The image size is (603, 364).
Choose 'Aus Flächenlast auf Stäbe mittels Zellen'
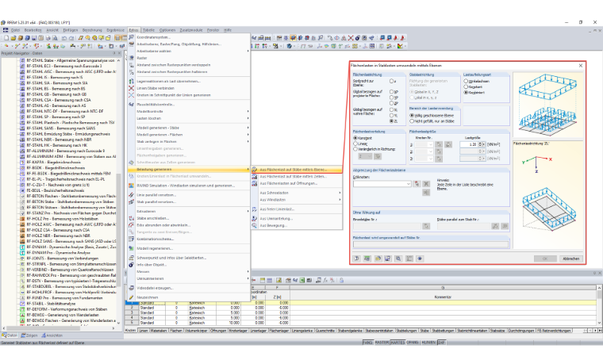coord(296,176)
